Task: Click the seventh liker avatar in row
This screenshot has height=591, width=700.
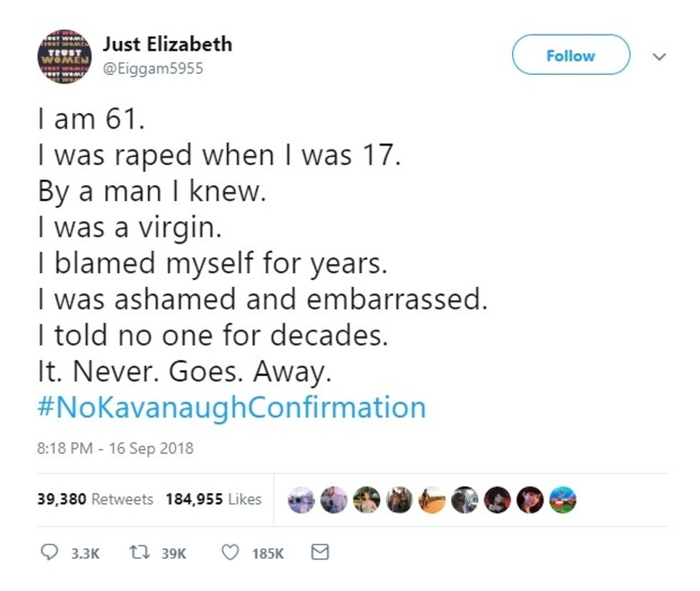Action: [x=498, y=500]
